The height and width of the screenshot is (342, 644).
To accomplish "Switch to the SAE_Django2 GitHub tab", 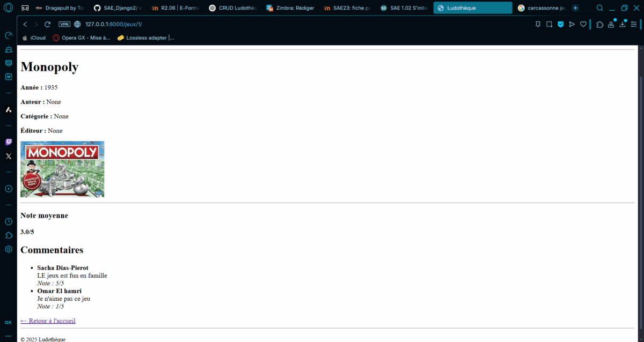I will pyautogui.click(x=119, y=8).
